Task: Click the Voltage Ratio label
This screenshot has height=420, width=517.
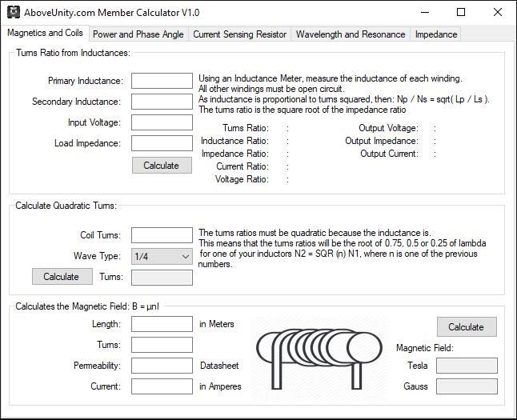Action: click(242, 179)
